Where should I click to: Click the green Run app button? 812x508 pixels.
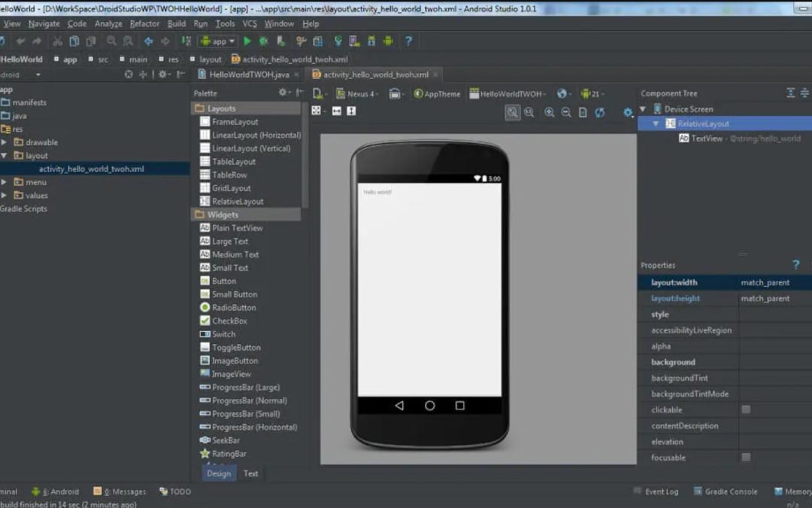click(x=247, y=41)
